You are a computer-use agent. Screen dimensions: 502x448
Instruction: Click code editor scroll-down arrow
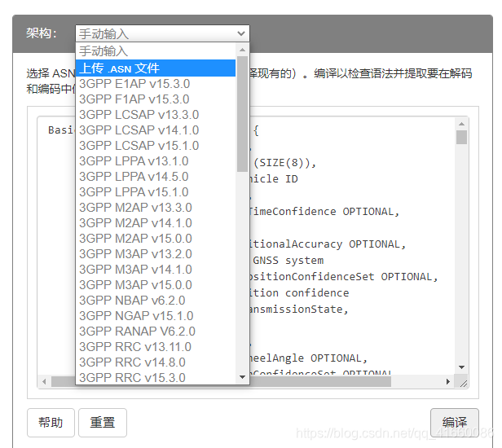click(x=461, y=367)
